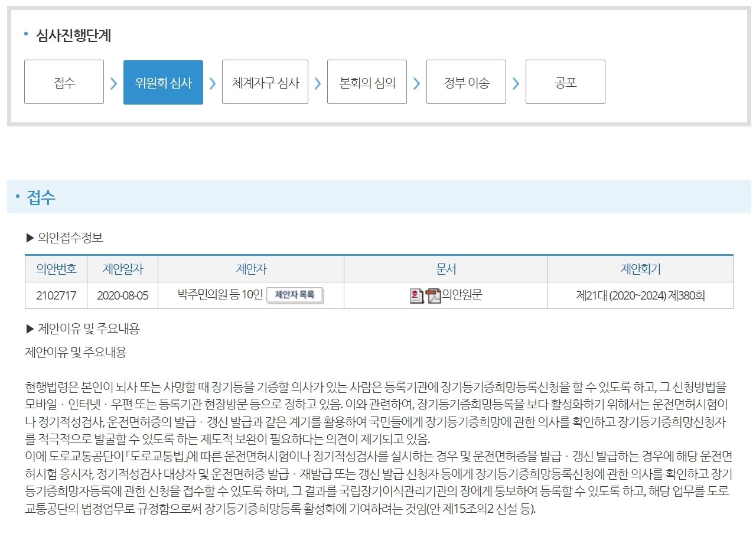Click bill number 2102717 cell
The width and height of the screenshot is (756, 540).
[56, 295]
